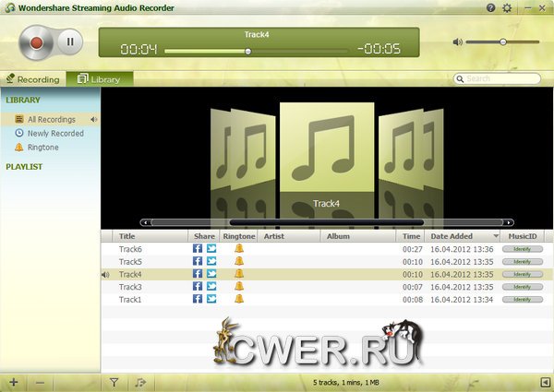Screen dimensions: 554x392
Task: Select the Track3 title row
Action: click(x=130, y=287)
